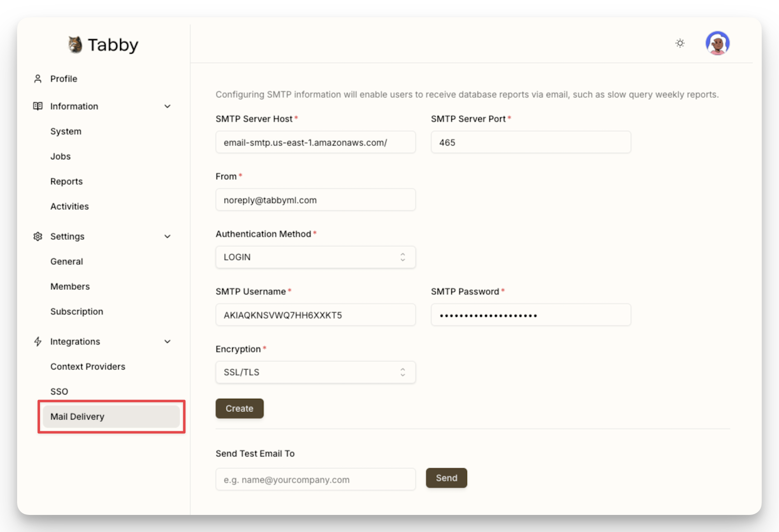Click the Send Test Email To input
Image resolution: width=779 pixels, height=532 pixels.
coord(315,480)
